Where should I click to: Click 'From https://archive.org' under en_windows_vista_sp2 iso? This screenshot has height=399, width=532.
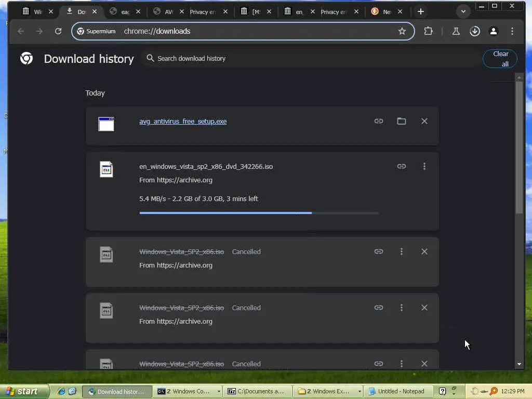pos(176,180)
